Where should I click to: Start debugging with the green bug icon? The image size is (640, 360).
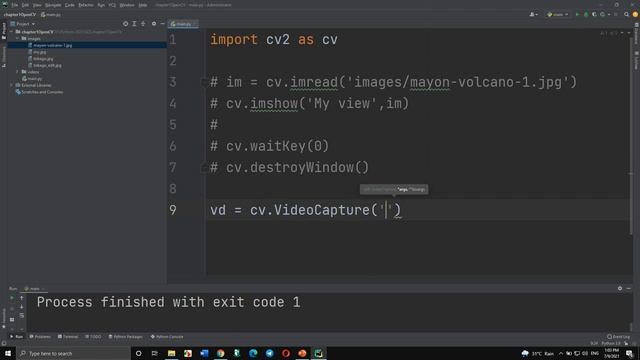tap(586, 14)
